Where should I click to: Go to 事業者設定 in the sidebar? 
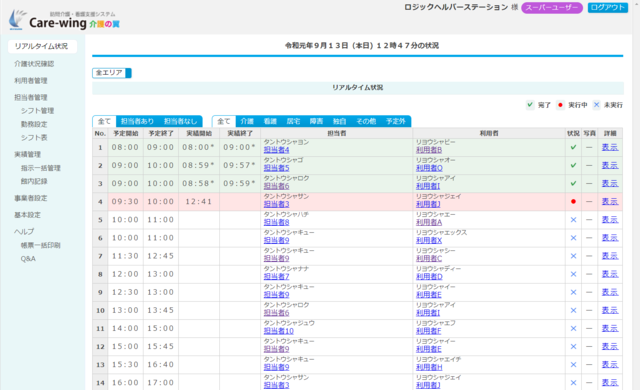pyautogui.click(x=31, y=198)
